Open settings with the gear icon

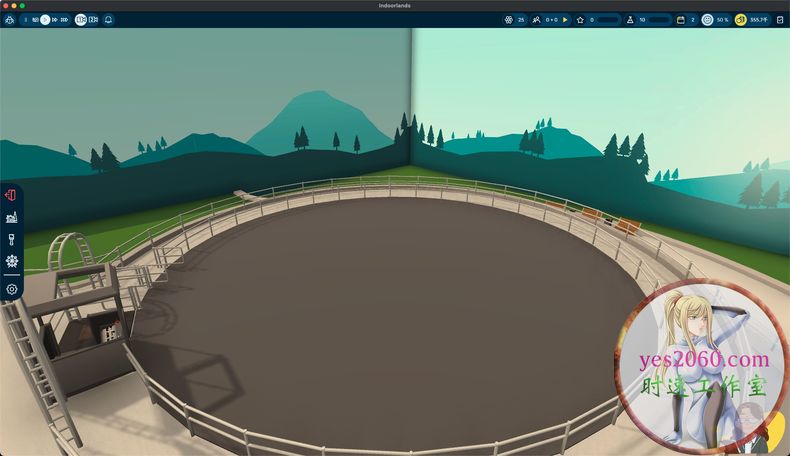pos(12,289)
